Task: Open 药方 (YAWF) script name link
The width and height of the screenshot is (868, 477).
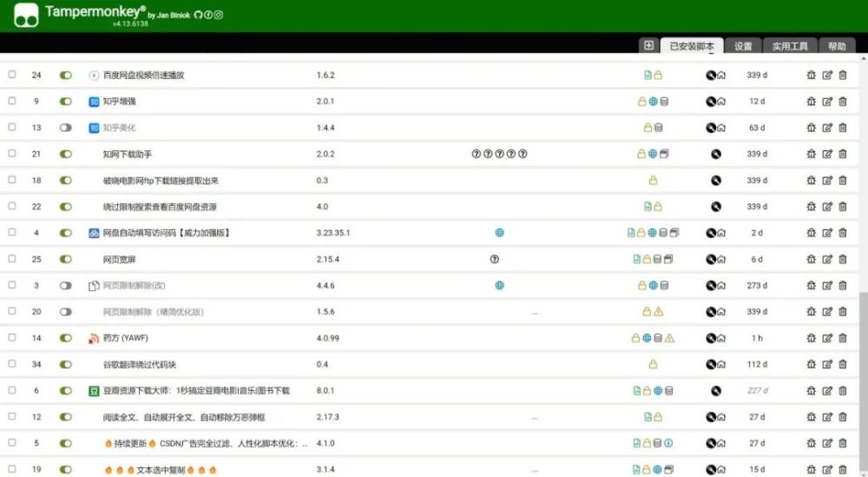Action: click(125, 338)
